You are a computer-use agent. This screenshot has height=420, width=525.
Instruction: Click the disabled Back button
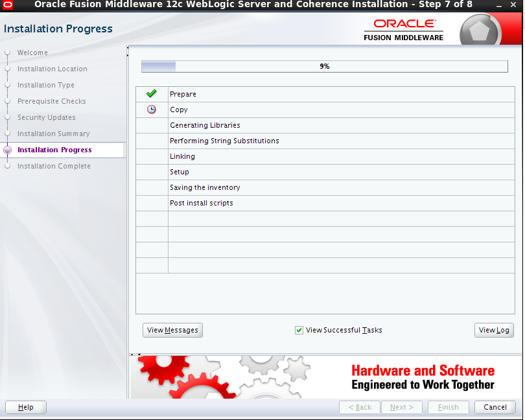(x=360, y=407)
